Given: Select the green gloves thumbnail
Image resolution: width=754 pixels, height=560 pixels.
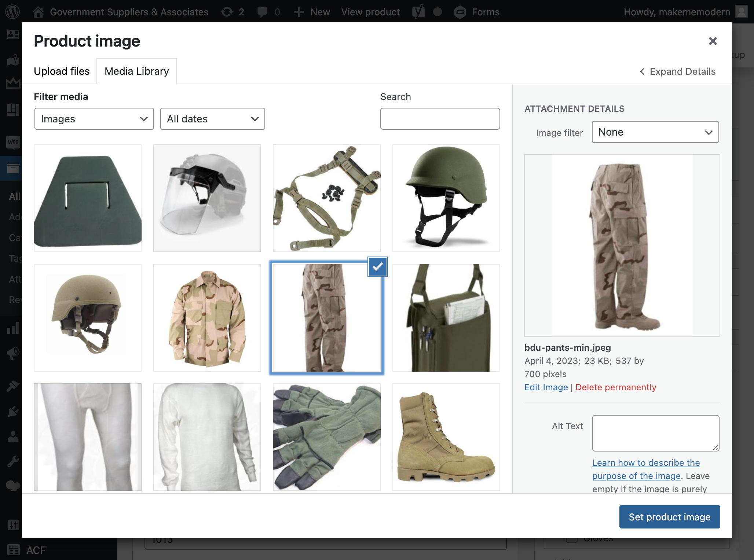Looking at the screenshot, I should coord(327,437).
